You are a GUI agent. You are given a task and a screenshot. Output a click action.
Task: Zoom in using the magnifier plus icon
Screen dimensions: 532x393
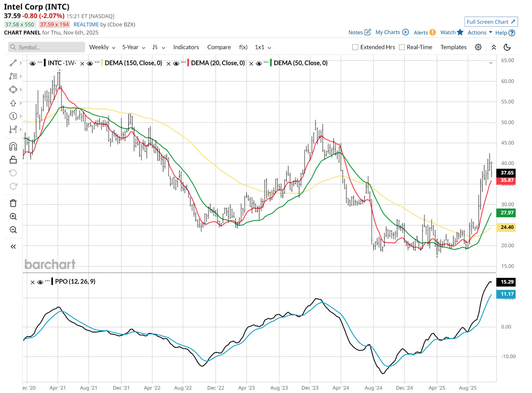pos(13,216)
